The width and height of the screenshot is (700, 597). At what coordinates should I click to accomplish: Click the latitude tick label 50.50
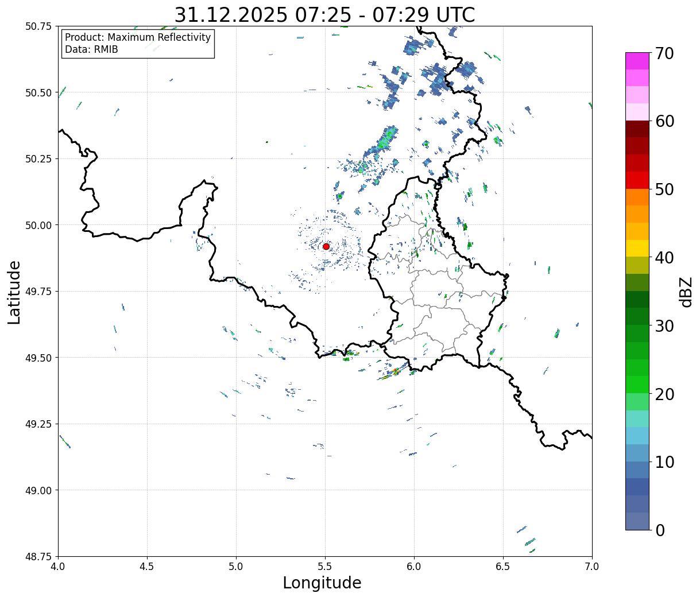(38, 92)
